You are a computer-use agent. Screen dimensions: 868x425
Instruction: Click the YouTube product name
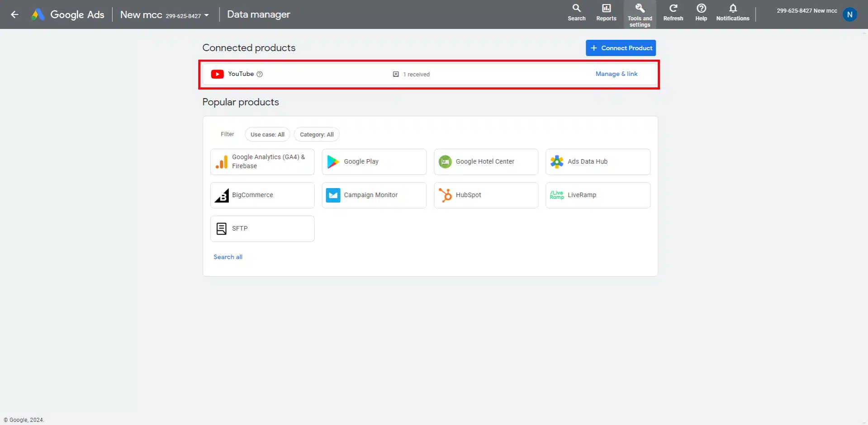click(x=241, y=74)
